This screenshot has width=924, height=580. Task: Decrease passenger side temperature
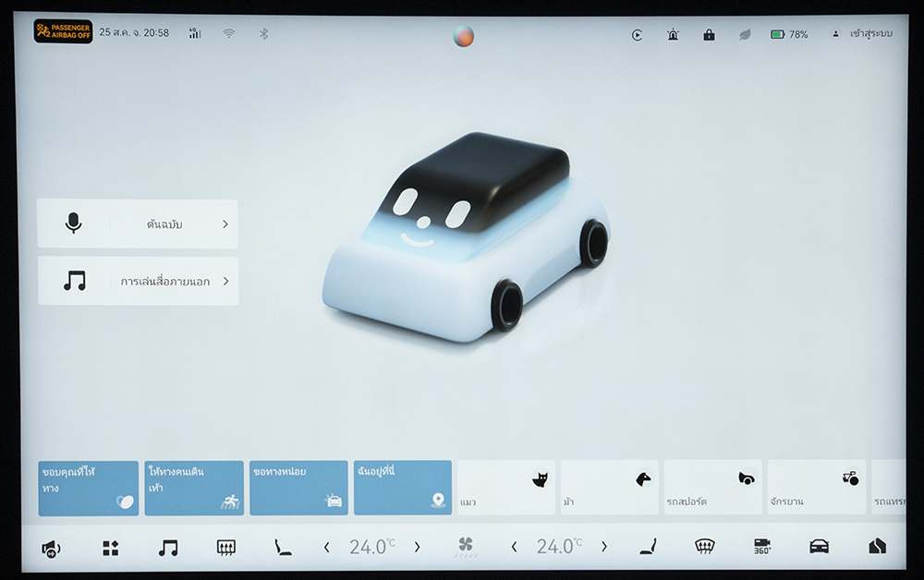coord(514,547)
